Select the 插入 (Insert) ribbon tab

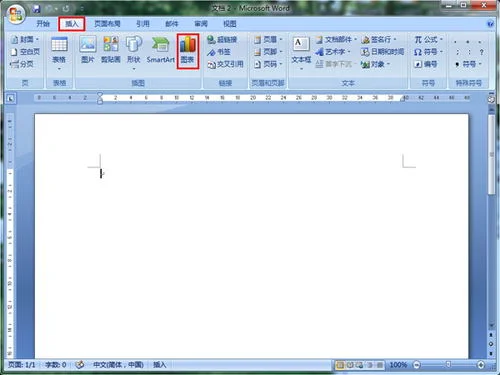pyautogui.click(x=72, y=24)
